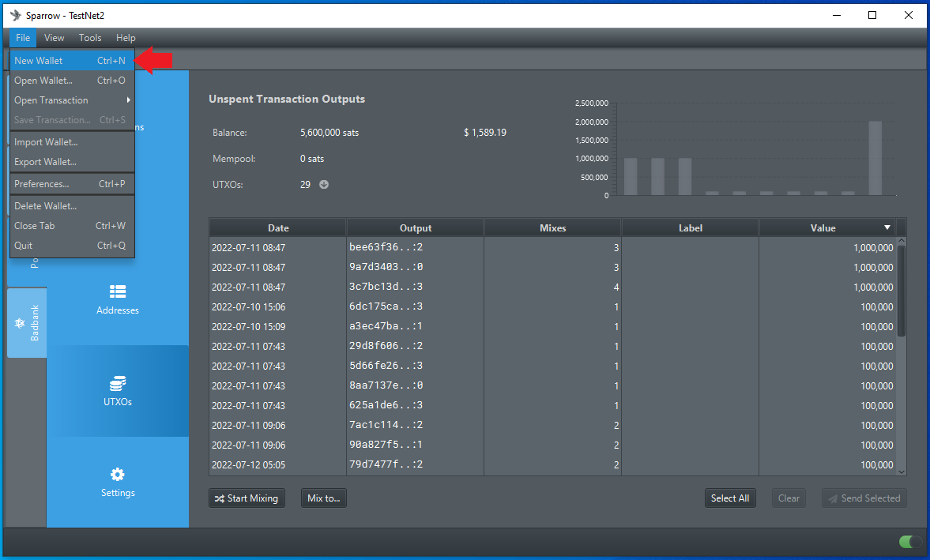The width and height of the screenshot is (930, 560).
Task: Open Preferences... from File menu
Action: 73,184
